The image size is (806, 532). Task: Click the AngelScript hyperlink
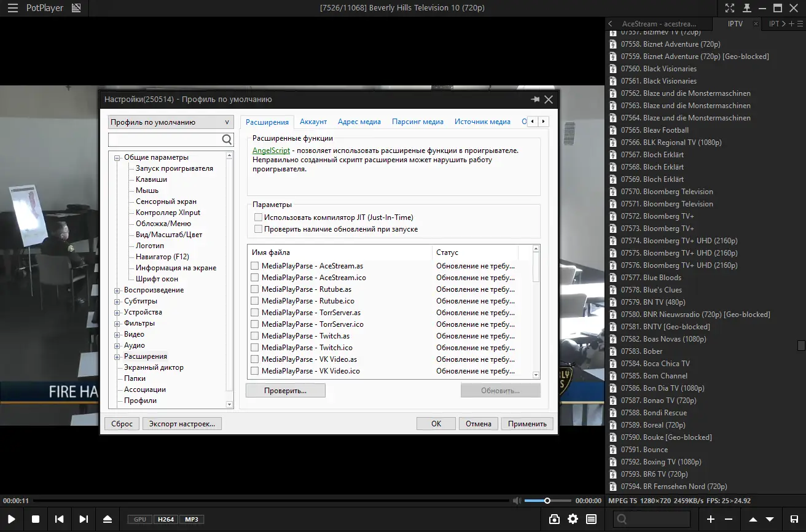(271, 150)
